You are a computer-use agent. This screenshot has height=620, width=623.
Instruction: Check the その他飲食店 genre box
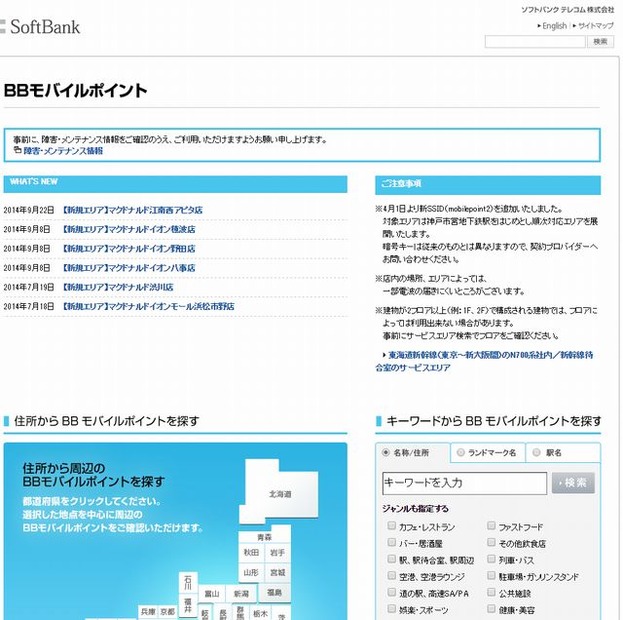491,542
